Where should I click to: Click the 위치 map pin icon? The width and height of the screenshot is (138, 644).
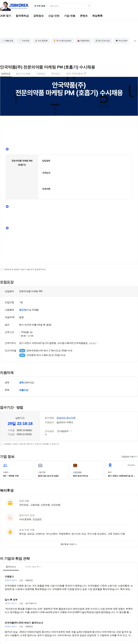click(110, 465)
